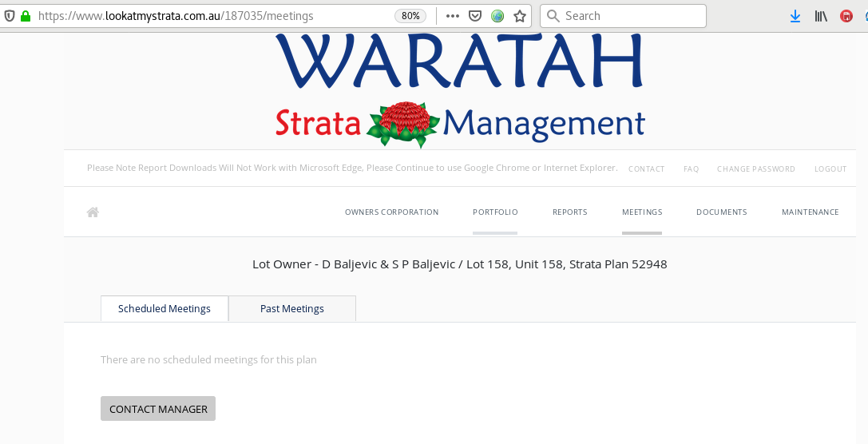Click the Change Password link
This screenshot has height=444, width=868.
point(755,169)
